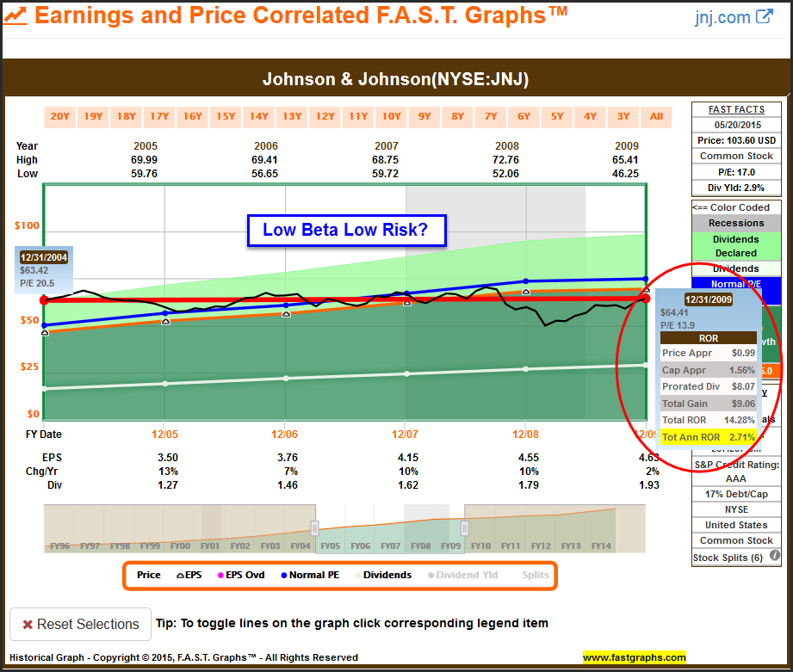Click the Stock Splits info icon
793x672 pixels.
tap(774, 556)
